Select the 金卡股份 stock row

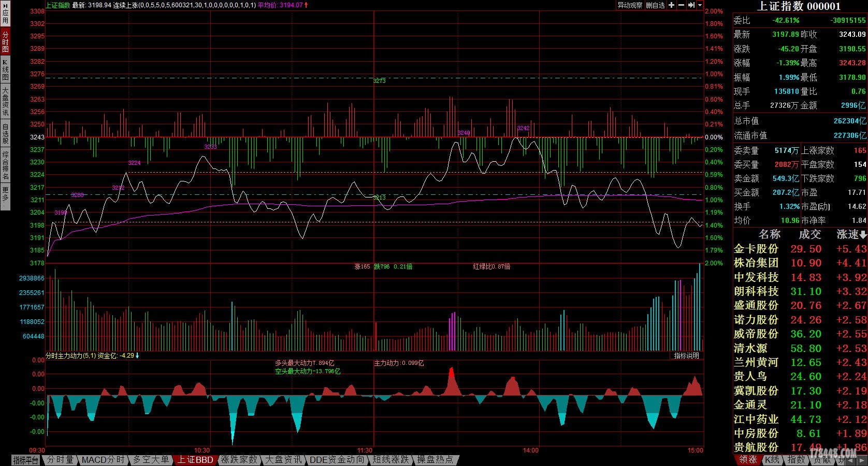click(800, 249)
